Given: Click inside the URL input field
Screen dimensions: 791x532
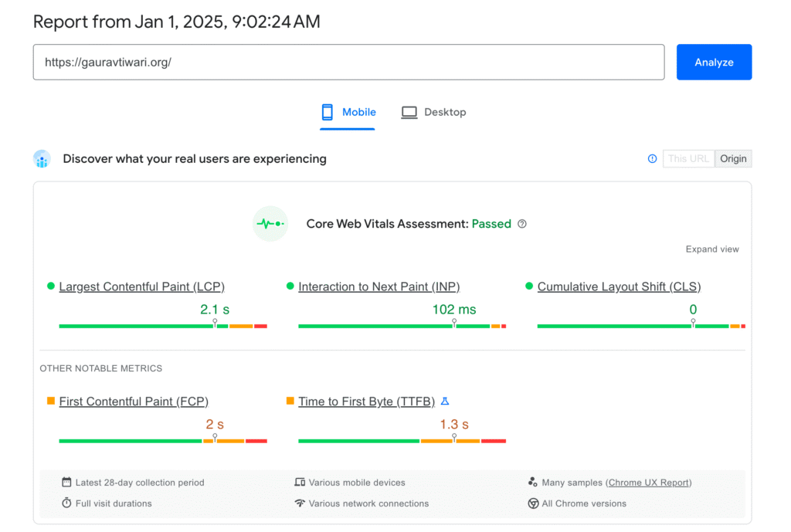Looking at the screenshot, I should (x=348, y=62).
